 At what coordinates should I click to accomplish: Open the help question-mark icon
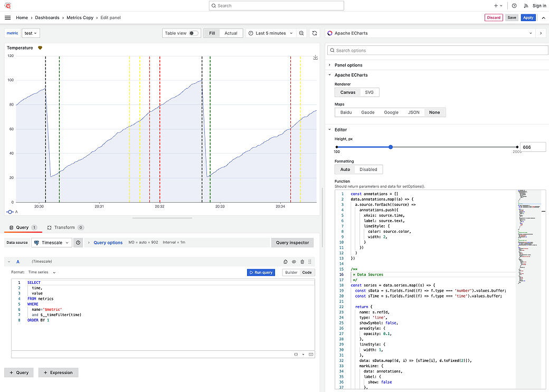[x=514, y=6]
